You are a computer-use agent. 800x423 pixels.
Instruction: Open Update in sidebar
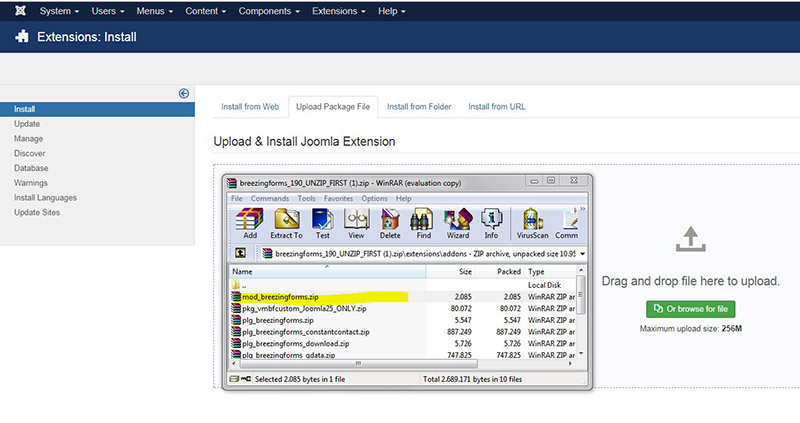(27, 124)
